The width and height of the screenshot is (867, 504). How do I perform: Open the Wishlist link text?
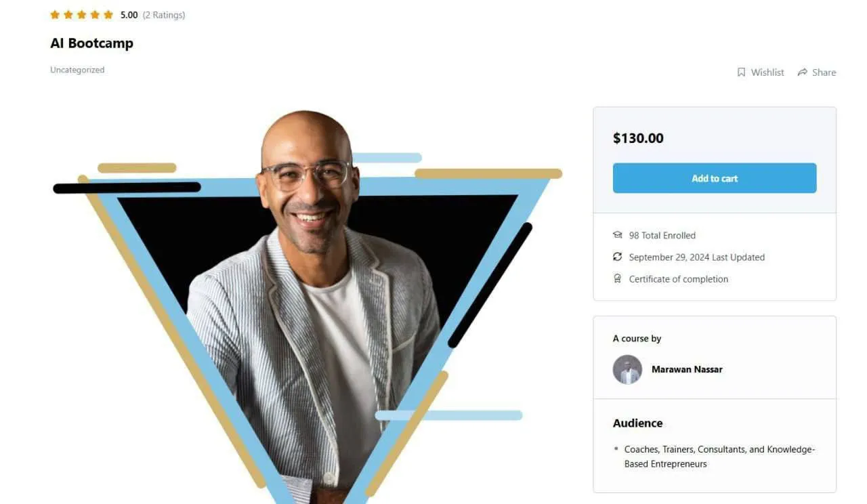pos(767,72)
